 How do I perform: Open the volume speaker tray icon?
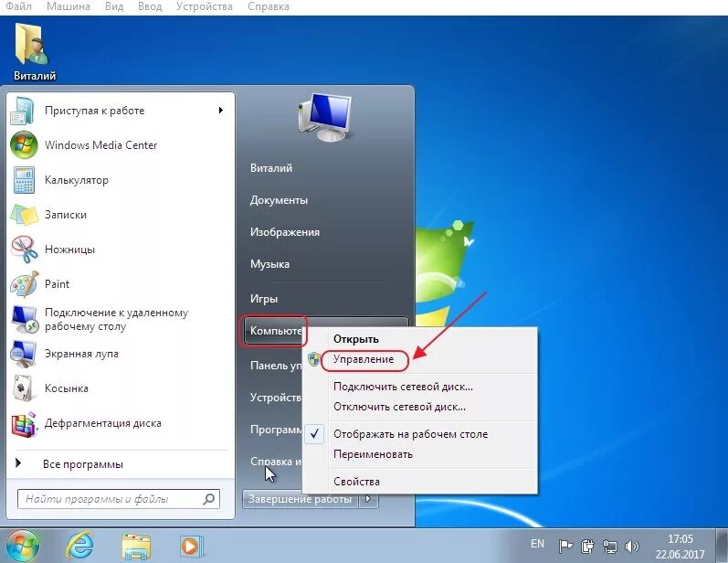point(632,547)
